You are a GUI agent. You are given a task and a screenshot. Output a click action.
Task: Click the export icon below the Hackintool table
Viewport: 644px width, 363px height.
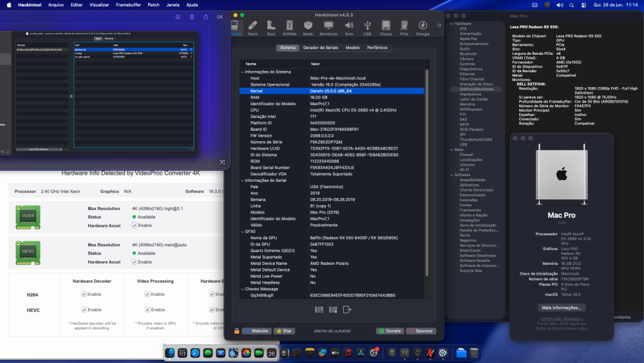[347, 309]
